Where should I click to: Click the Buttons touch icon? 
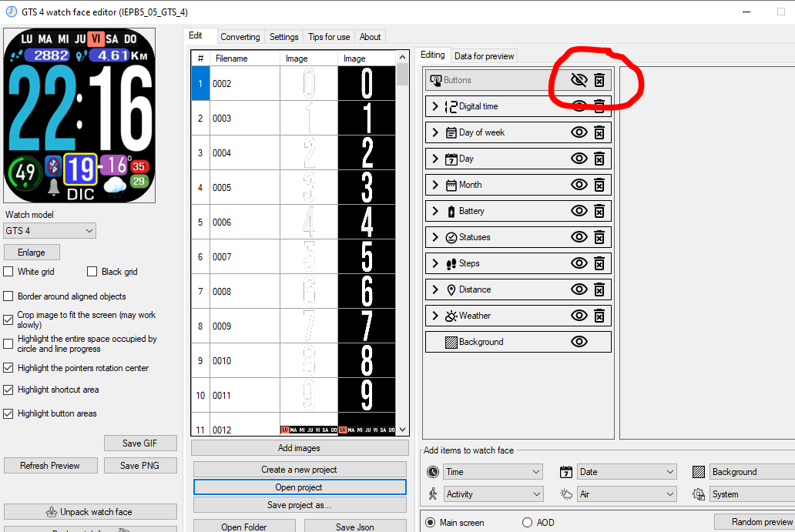(435, 81)
